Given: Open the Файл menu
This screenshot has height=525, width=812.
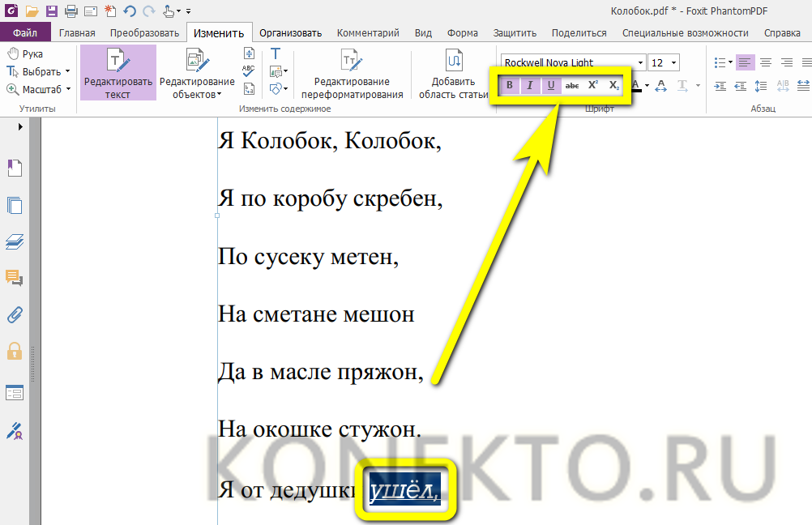Looking at the screenshot, I should (x=24, y=33).
